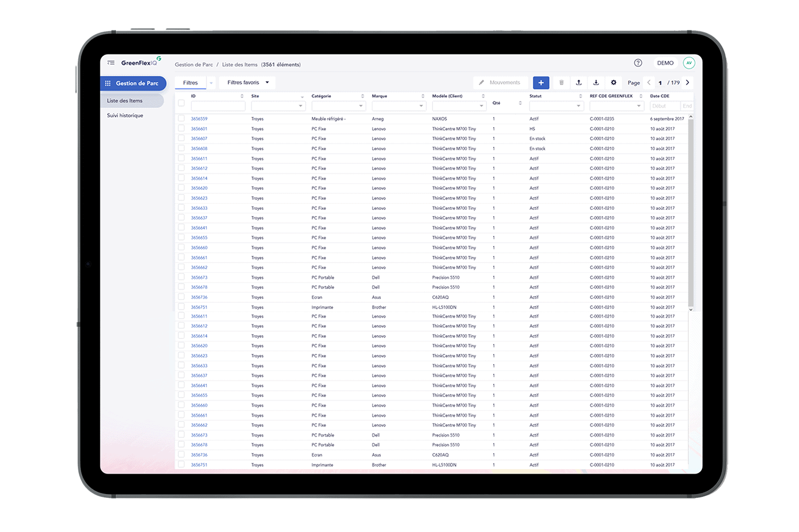Viewport: 799px width, 532px height.
Task: Toggle the select-all checkbox in table header
Action: tap(181, 103)
